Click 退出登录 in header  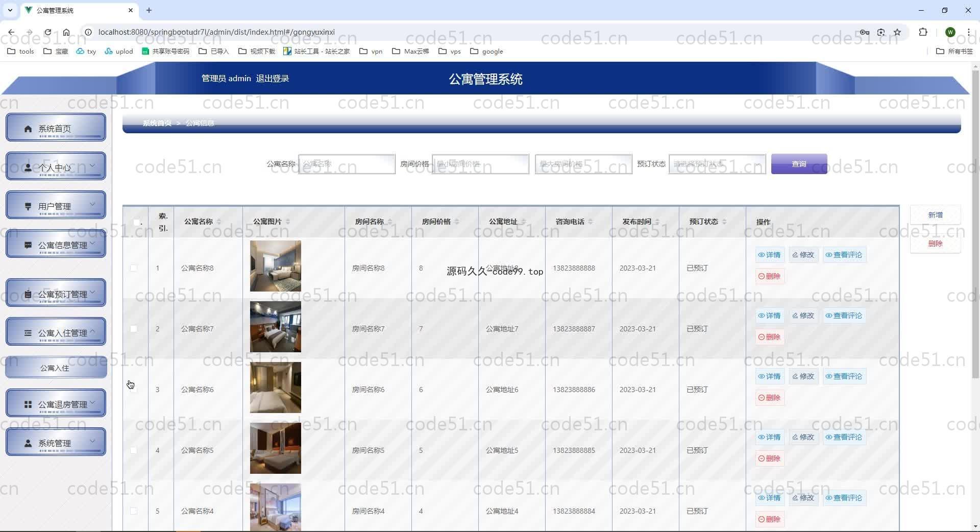tap(272, 78)
